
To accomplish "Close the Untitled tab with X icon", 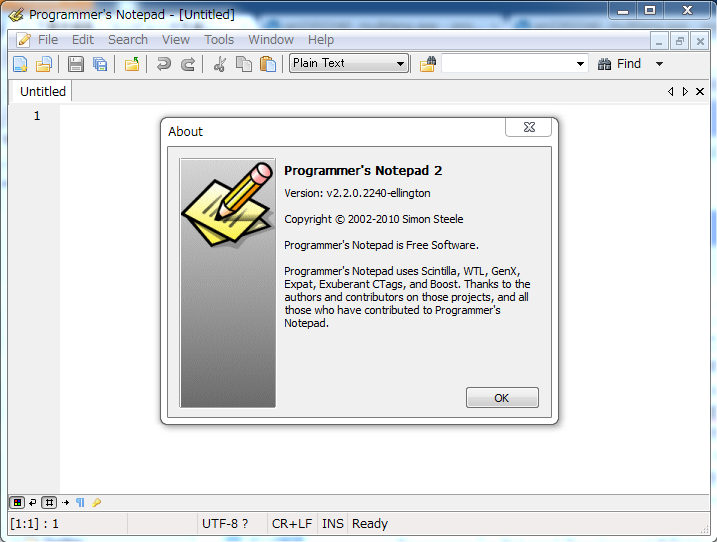I will pyautogui.click(x=700, y=91).
